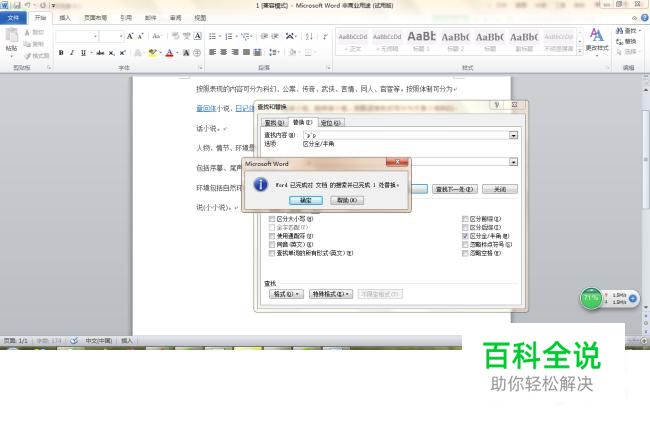Click the increase indent icon

click(275, 36)
